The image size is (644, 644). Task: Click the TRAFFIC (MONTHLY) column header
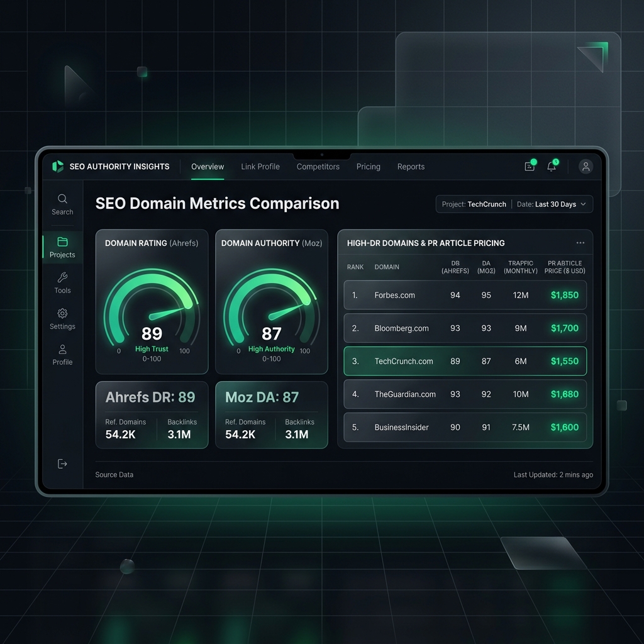[x=520, y=267]
